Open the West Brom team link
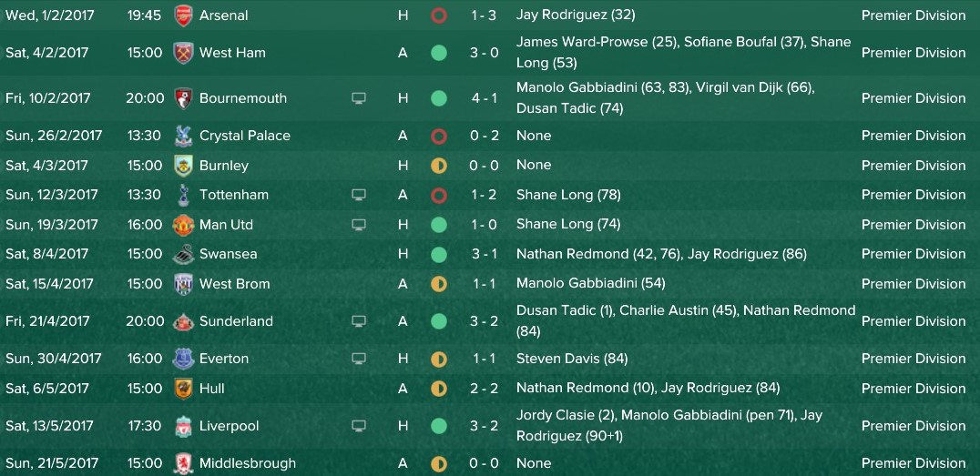The width and height of the screenshot is (980, 476). point(234,284)
